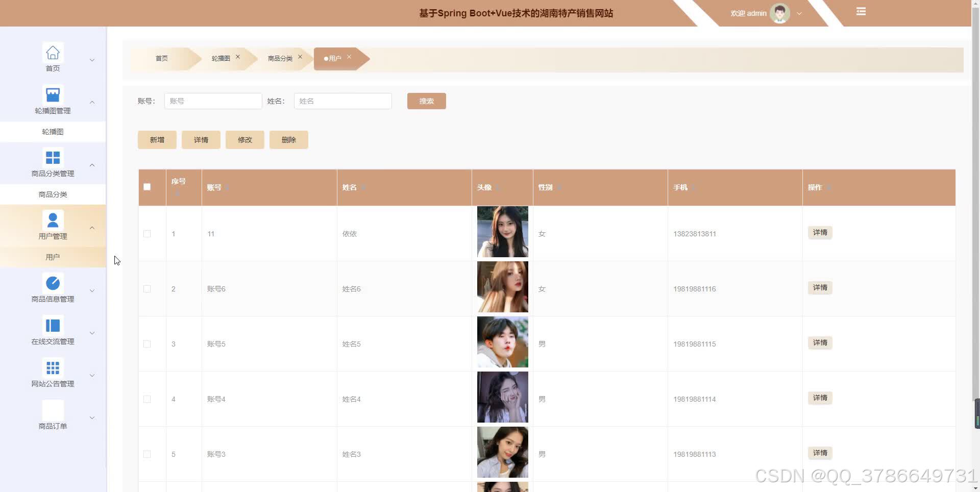Click phone number 13823813811
The image size is (980, 492).
click(x=694, y=234)
